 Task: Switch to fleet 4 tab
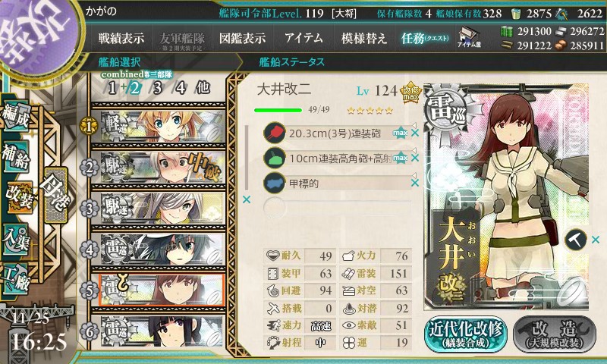tap(181, 88)
